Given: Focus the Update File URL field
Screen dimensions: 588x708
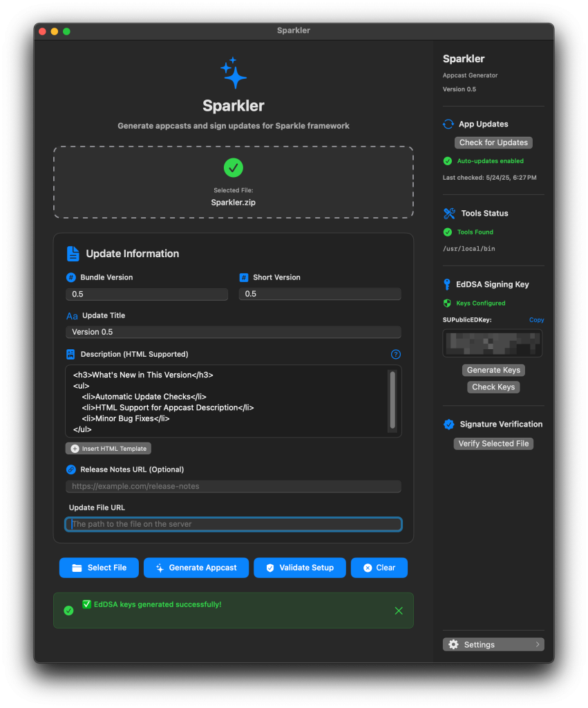Looking at the screenshot, I should coord(234,524).
